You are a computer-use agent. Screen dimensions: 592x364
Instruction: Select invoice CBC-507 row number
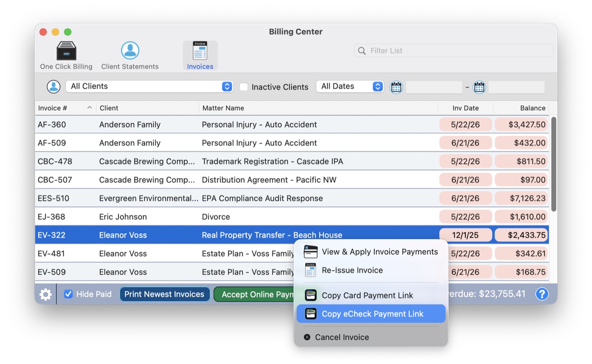[55, 180]
